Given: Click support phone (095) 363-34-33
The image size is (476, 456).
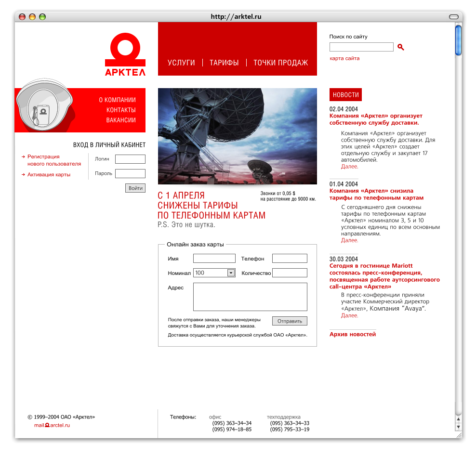Looking at the screenshot, I should (x=290, y=423).
